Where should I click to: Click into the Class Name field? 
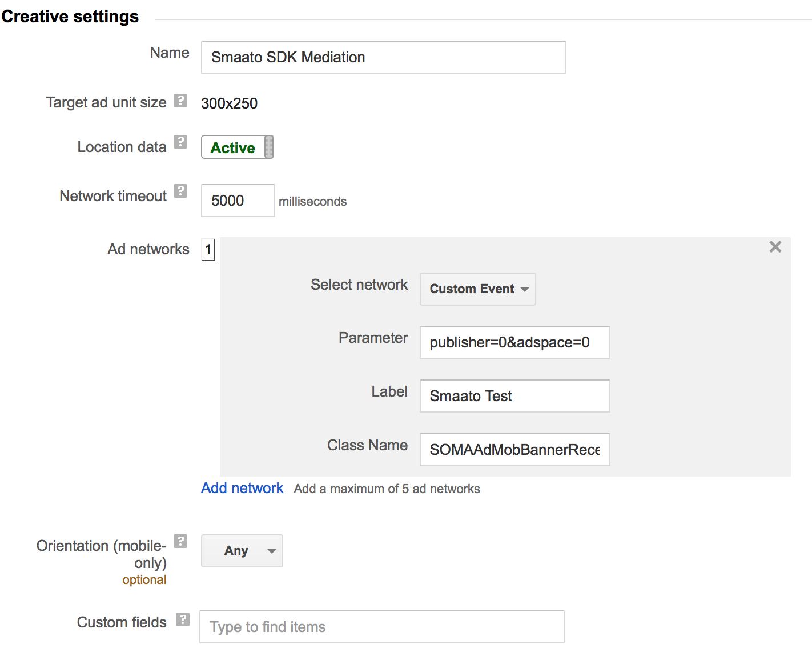tap(514, 450)
